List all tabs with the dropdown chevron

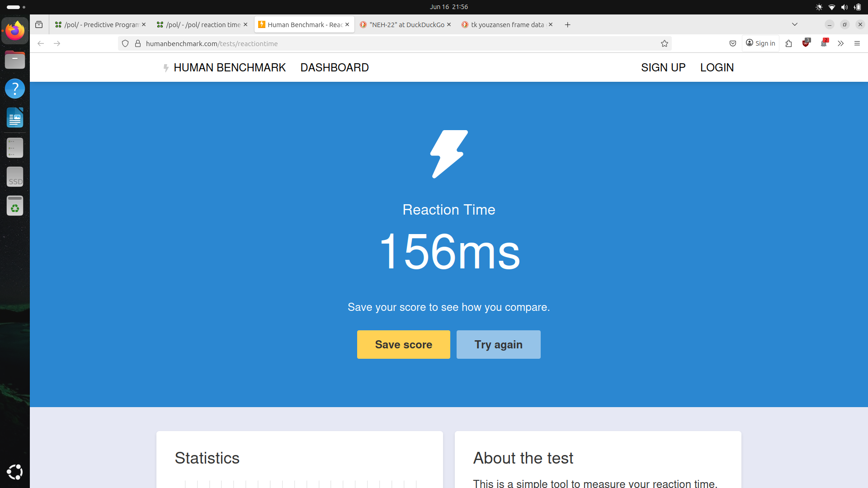click(795, 24)
